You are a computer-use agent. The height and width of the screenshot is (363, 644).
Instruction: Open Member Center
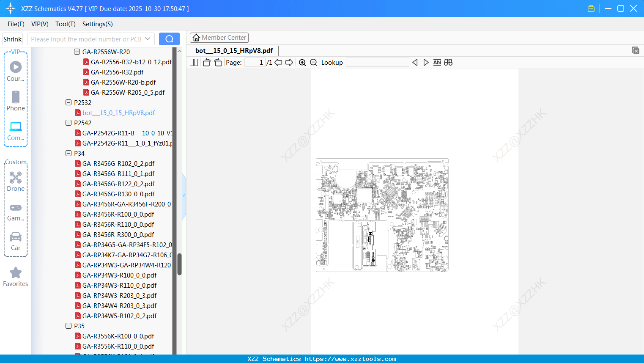tap(219, 38)
